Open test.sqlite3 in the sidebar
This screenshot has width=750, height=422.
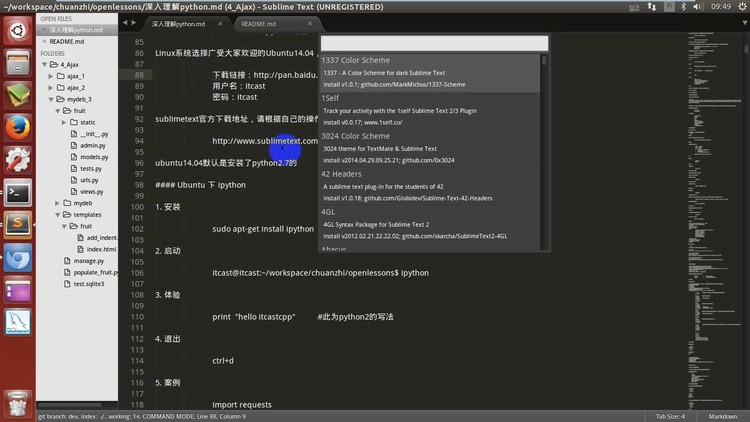click(x=88, y=284)
